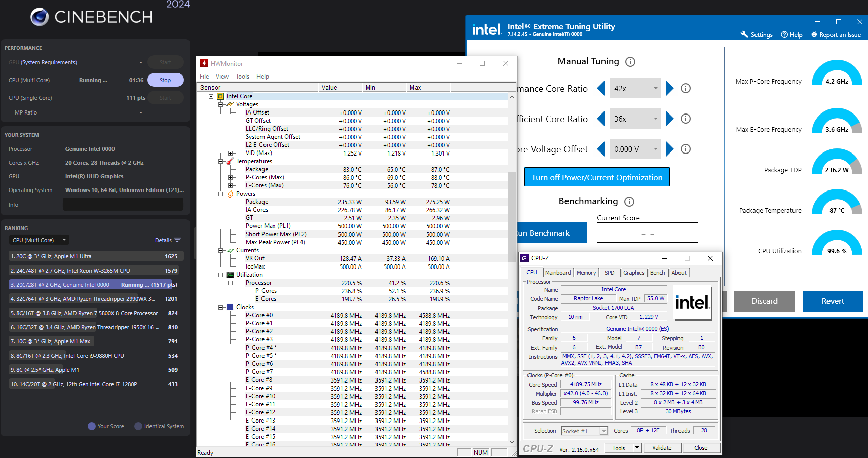The image size is (868, 458).
Task: Click info icon for Efficient Core Ratio
Action: [x=686, y=119]
